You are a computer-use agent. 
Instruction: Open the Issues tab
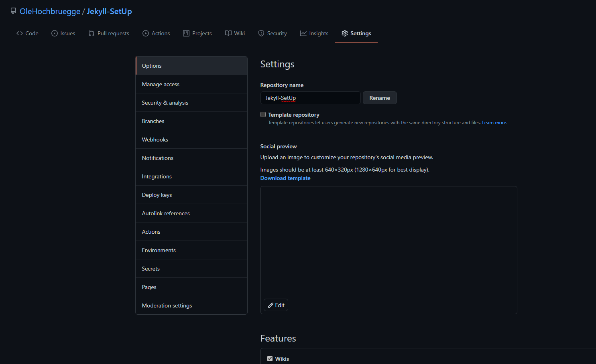point(63,33)
